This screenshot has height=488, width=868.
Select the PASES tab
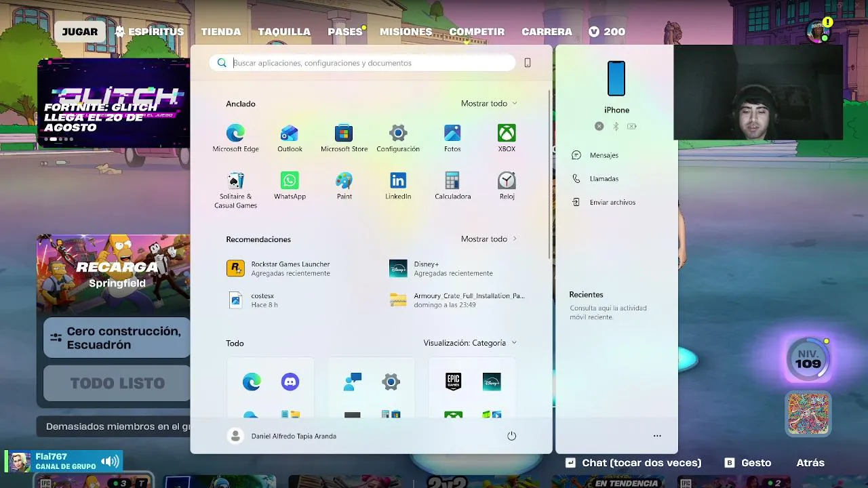345,32
